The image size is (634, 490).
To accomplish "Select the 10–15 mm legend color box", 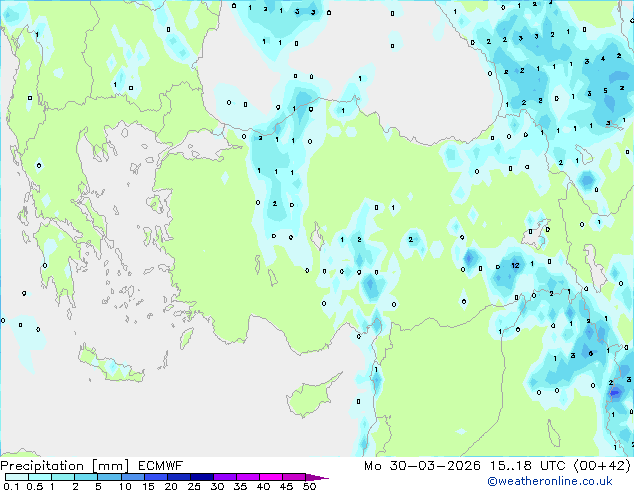I will [x=133, y=477].
